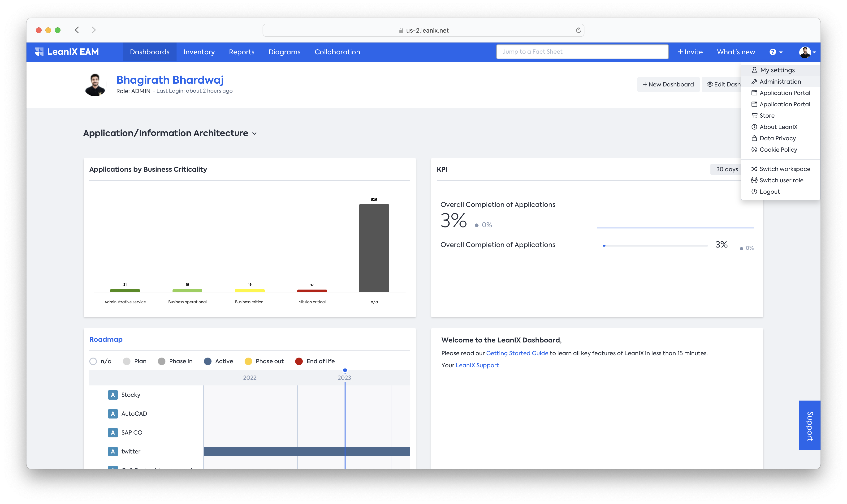Click the Jump to a Fact Sheet field

[582, 52]
